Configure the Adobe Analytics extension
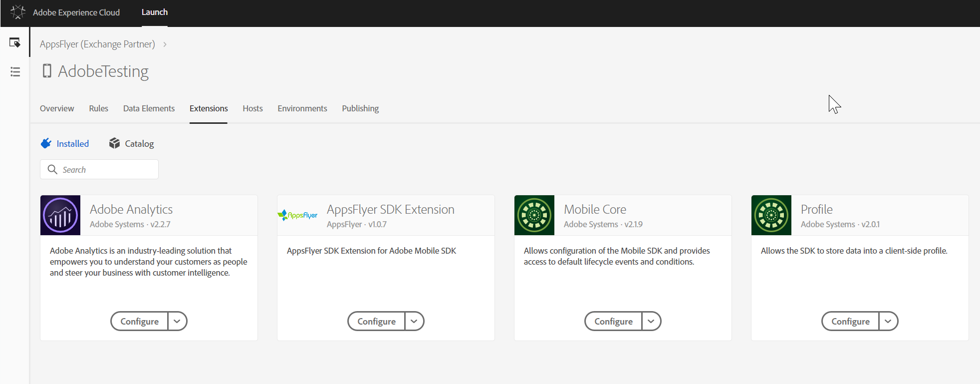The width and height of the screenshot is (980, 384). [139, 321]
